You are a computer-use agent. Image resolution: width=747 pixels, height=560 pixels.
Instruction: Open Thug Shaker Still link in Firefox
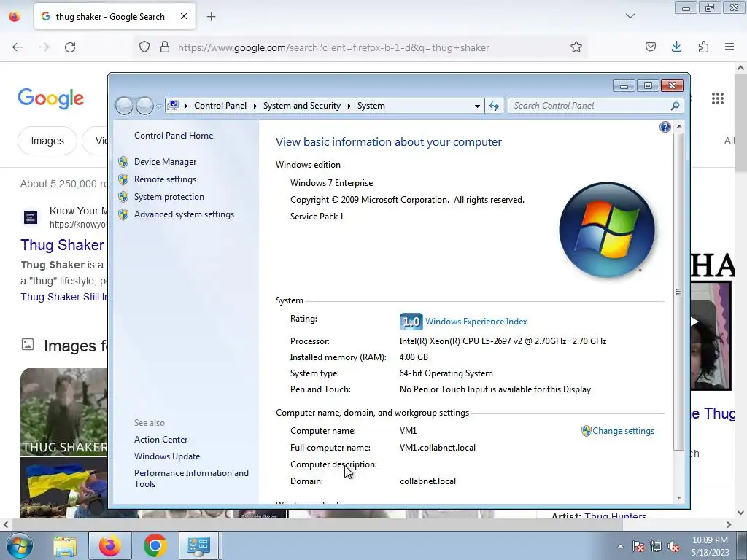point(64,297)
